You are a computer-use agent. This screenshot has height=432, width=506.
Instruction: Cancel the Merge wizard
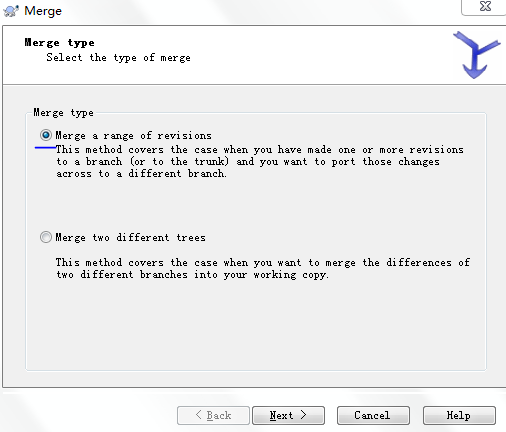click(373, 415)
